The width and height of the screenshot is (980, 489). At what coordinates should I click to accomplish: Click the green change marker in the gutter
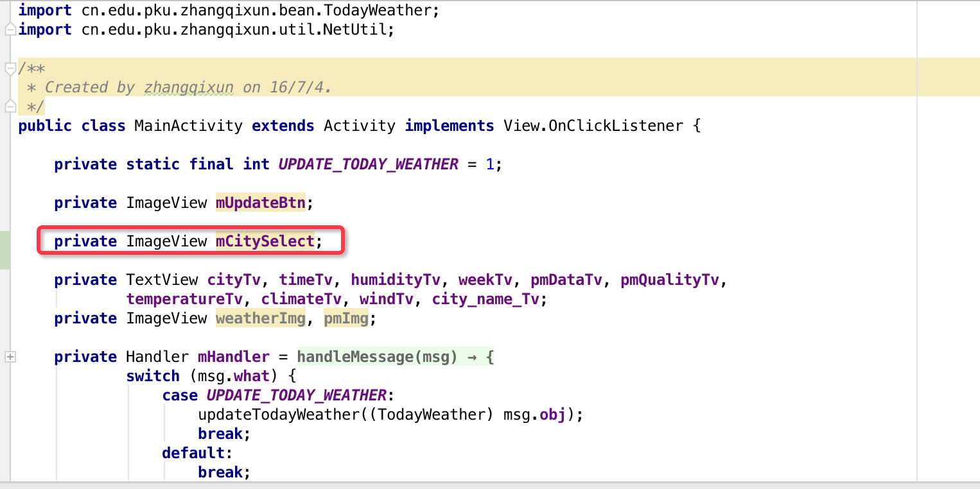click(x=4, y=250)
